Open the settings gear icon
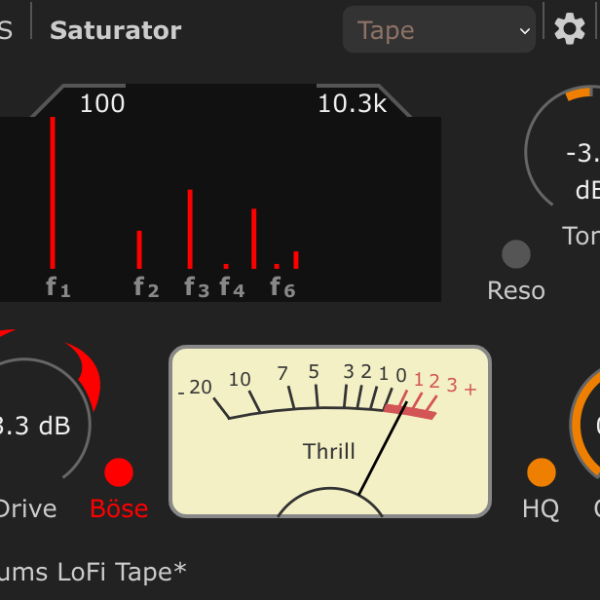This screenshot has width=600, height=600. [570, 30]
